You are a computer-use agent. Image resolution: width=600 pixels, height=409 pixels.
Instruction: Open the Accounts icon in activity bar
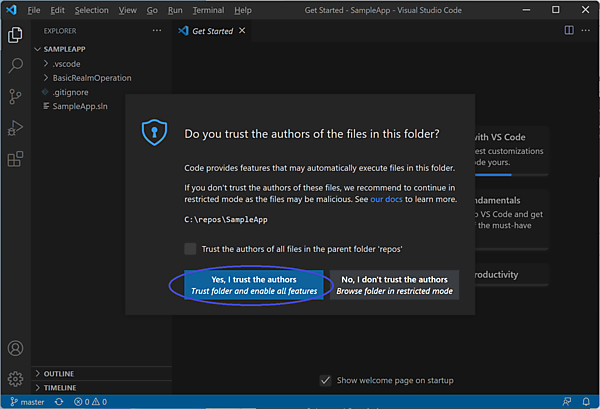[x=15, y=349]
